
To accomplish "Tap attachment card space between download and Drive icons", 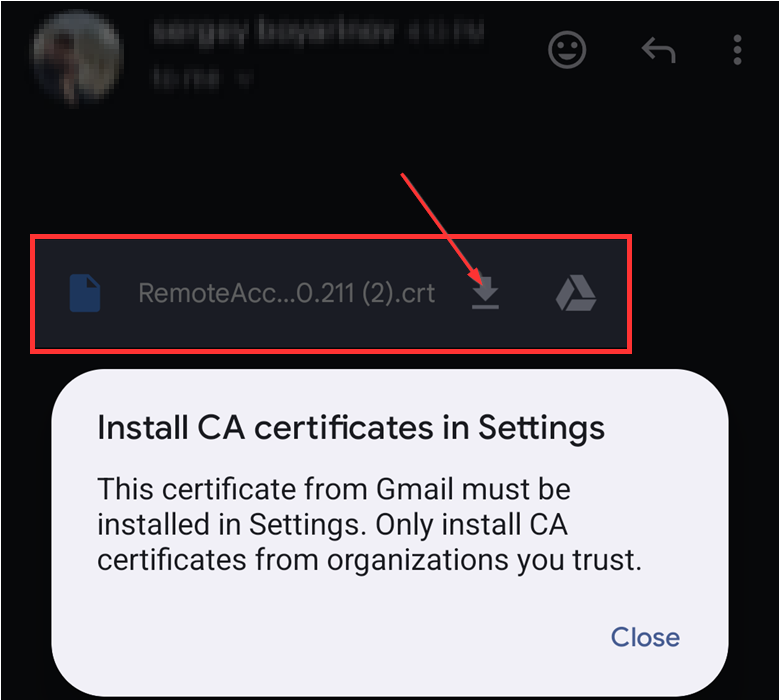I will coord(528,293).
